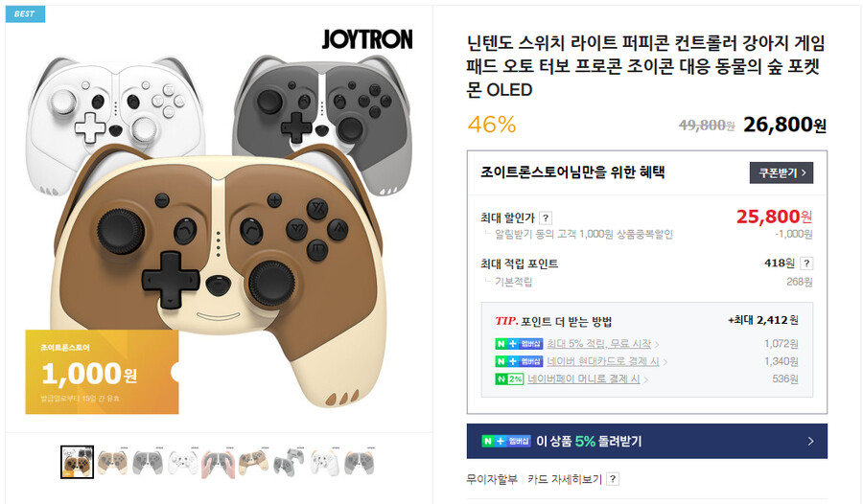The height and width of the screenshot is (504, 863).
Task: Open 네이버 현대카드로 결제 시 link
Action: coord(603,361)
